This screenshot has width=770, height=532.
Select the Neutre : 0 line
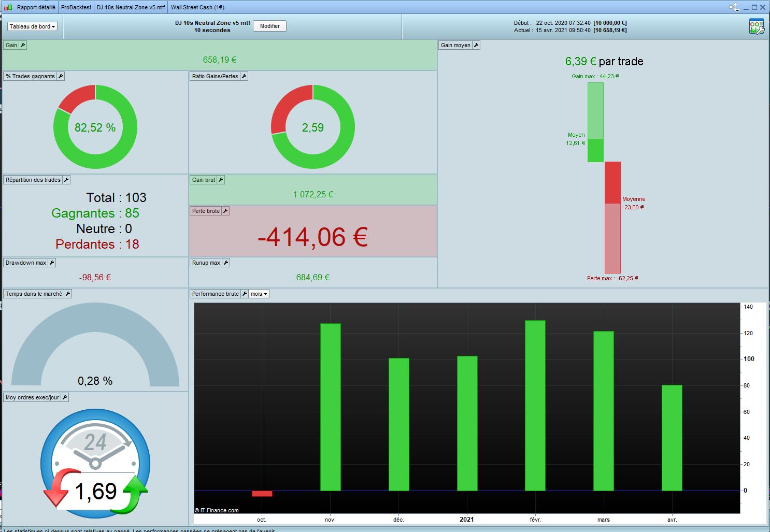pyautogui.click(x=104, y=228)
